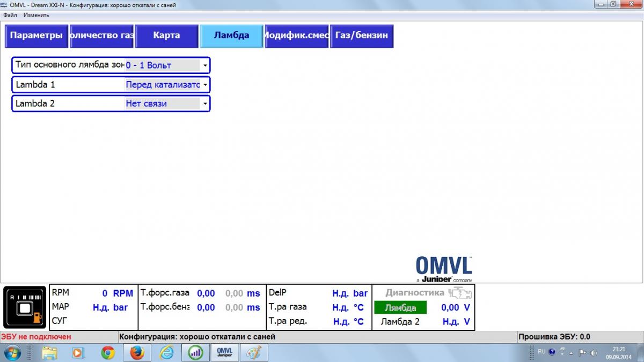Open Google Chrome from the taskbar
This screenshot has height=362, width=644.
108,352
